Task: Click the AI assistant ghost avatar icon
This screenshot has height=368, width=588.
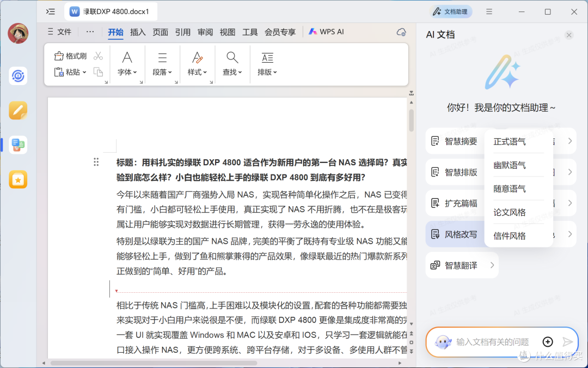Action: [443, 342]
